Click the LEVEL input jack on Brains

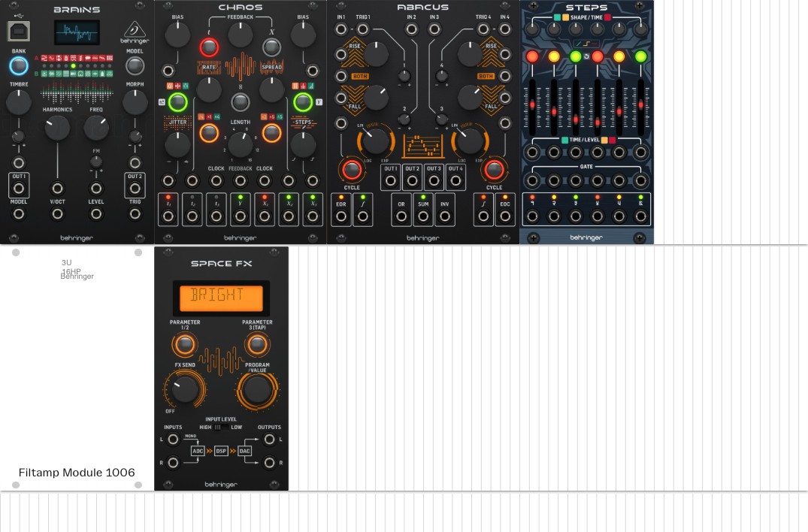pyautogui.click(x=96, y=213)
